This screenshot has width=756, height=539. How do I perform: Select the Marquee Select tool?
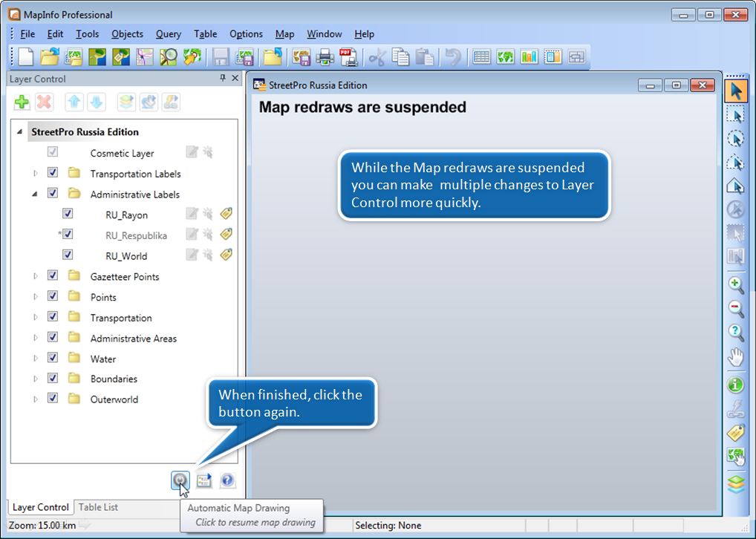coord(736,115)
